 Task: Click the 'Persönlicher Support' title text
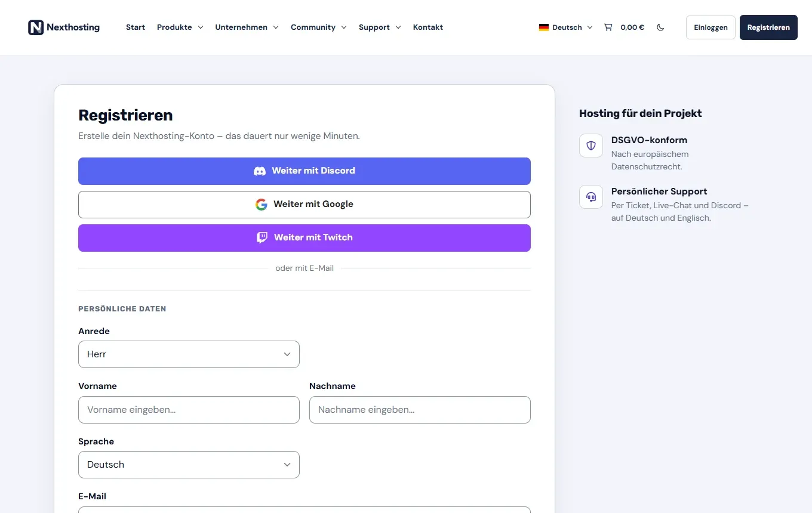click(x=659, y=191)
